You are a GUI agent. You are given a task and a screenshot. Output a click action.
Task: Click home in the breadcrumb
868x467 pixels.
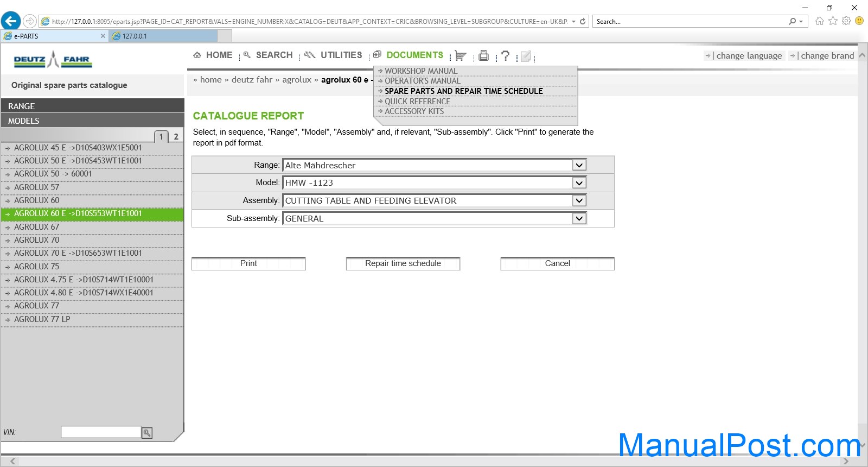click(x=211, y=80)
